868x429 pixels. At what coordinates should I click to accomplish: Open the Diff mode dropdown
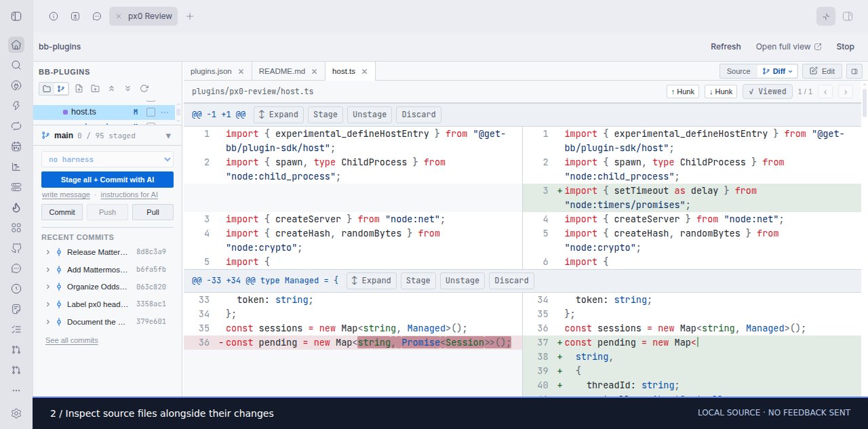778,71
